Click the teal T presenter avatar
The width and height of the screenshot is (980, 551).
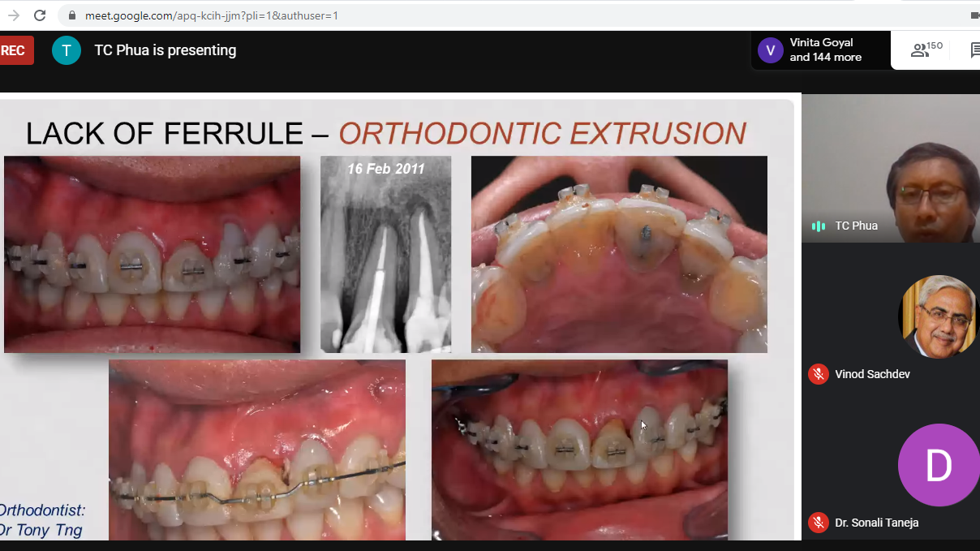tap(67, 50)
